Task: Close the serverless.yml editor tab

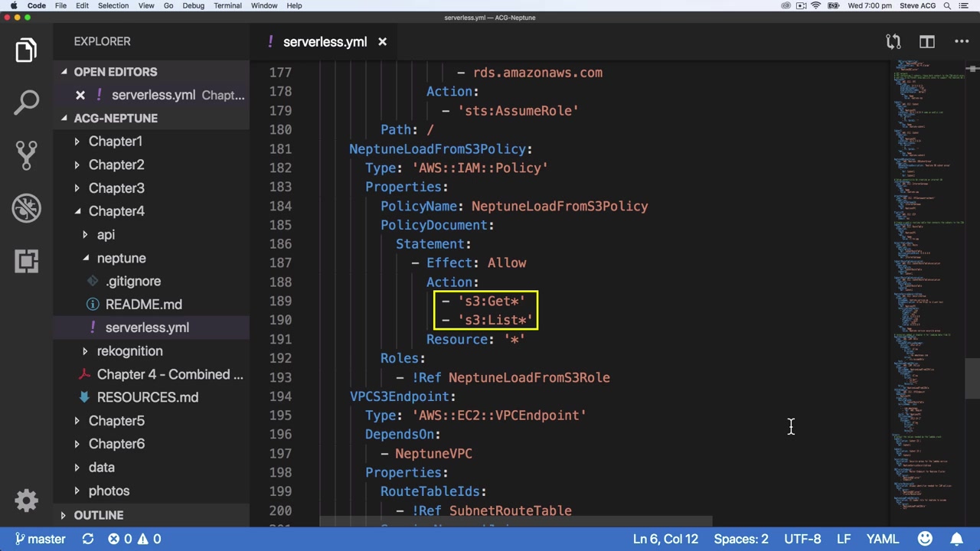Action: tap(382, 42)
